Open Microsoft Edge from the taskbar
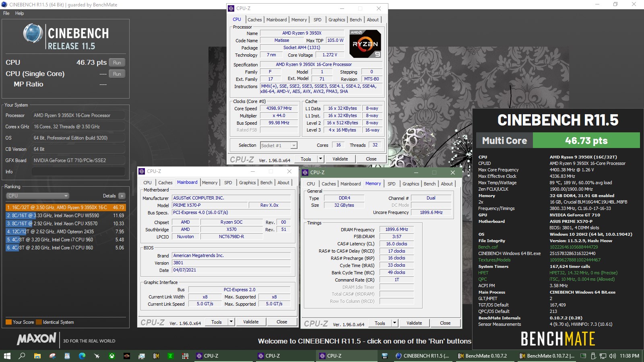Viewport: 644px width, 362px height. coord(82,356)
